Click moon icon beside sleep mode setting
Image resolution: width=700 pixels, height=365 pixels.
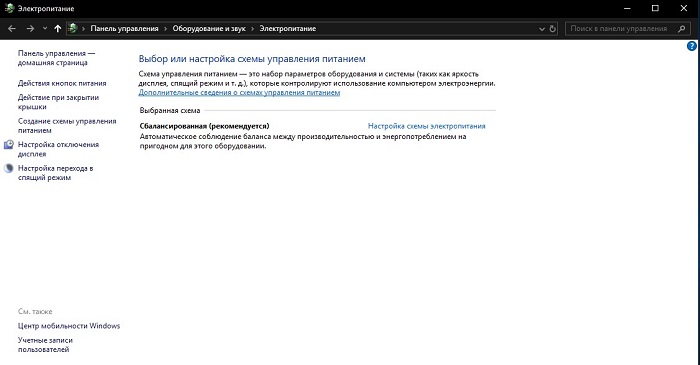coord(8,168)
